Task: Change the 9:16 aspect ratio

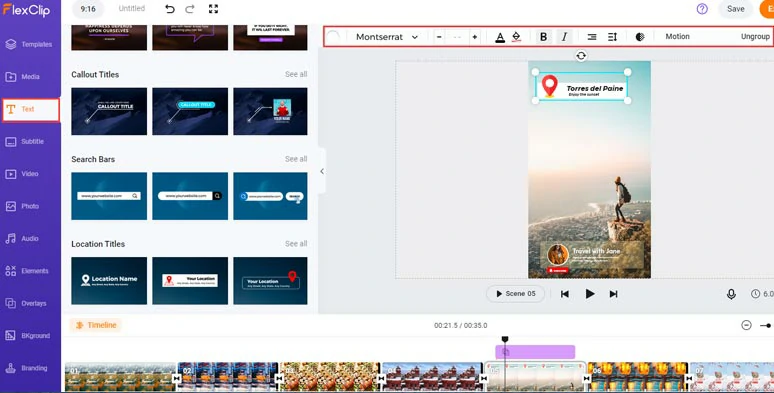Action: tap(88, 9)
